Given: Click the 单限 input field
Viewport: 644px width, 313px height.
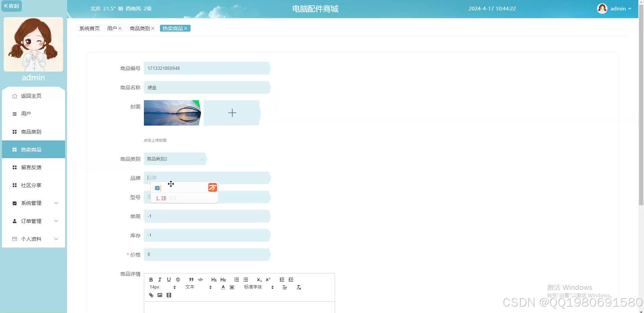Looking at the screenshot, I should 207,216.
